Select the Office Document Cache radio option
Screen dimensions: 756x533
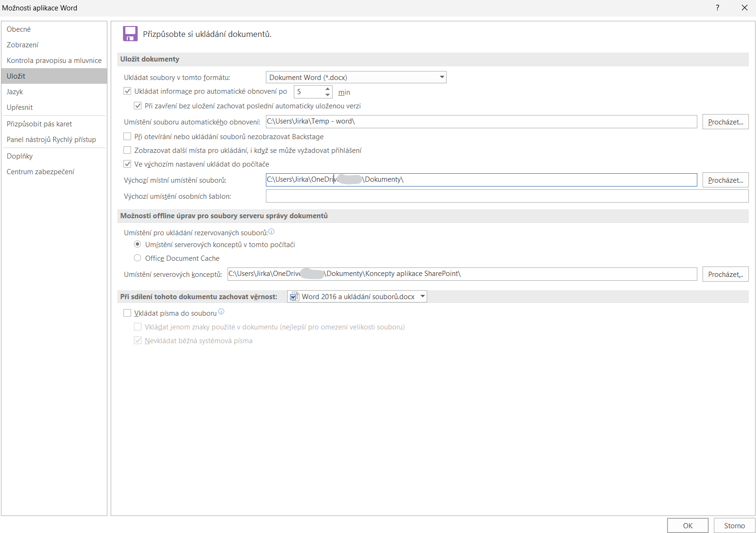[x=138, y=258]
